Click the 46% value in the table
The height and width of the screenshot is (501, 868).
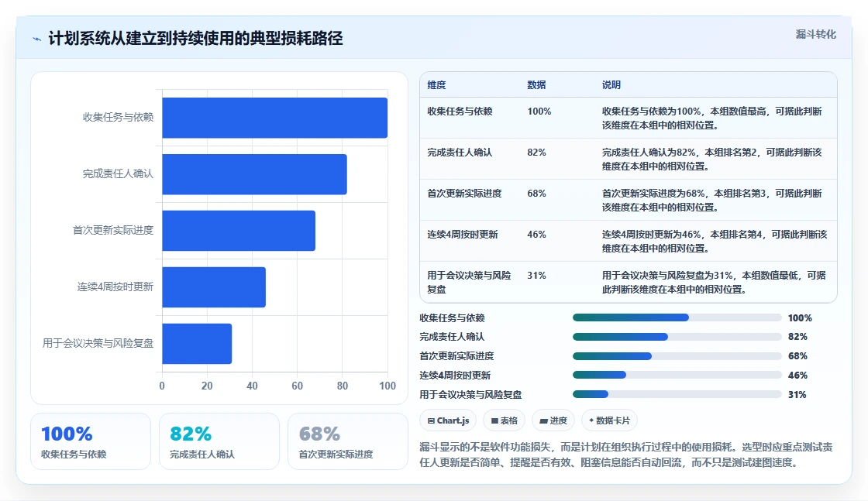(536, 235)
